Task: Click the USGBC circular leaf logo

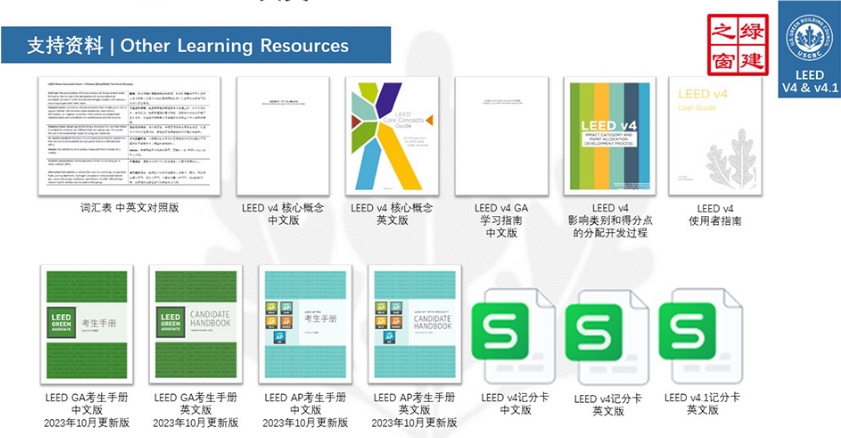Action: click(809, 38)
